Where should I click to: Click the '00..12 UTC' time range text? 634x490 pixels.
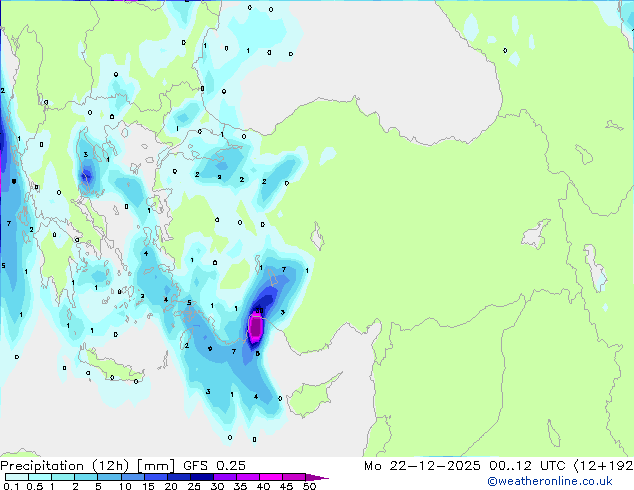coord(527,466)
